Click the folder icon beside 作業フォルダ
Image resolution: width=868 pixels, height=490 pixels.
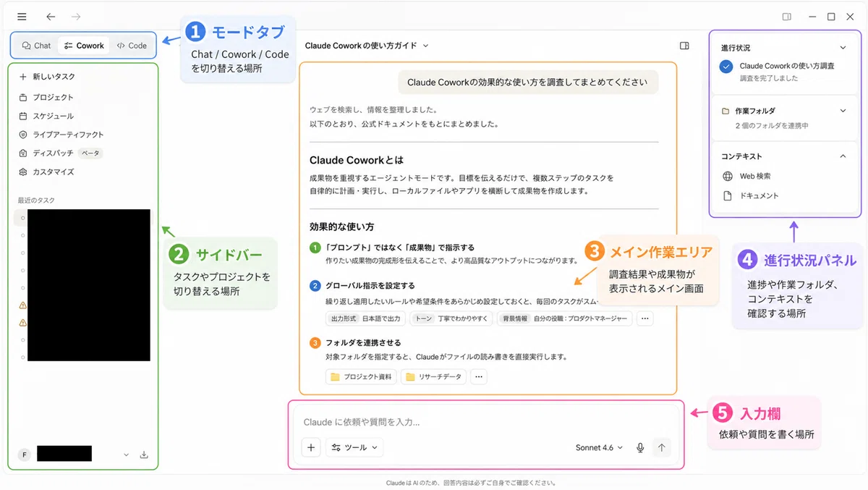point(726,111)
